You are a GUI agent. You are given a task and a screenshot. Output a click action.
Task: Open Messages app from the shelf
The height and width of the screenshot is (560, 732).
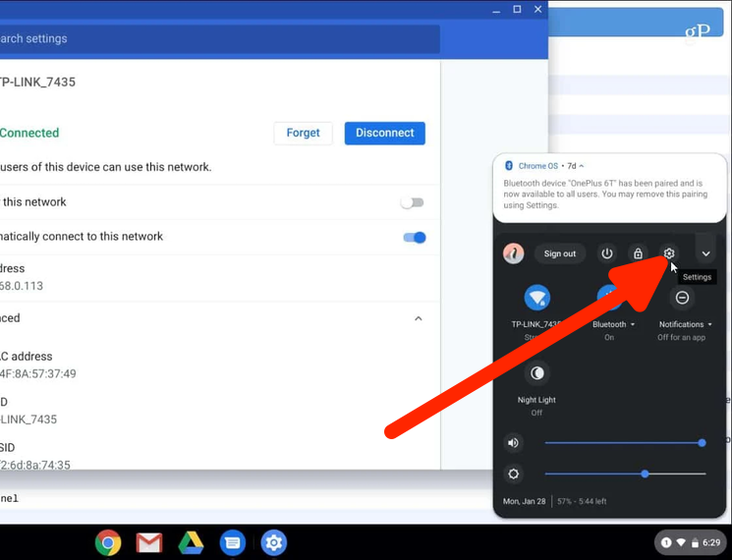tap(232, 541)
